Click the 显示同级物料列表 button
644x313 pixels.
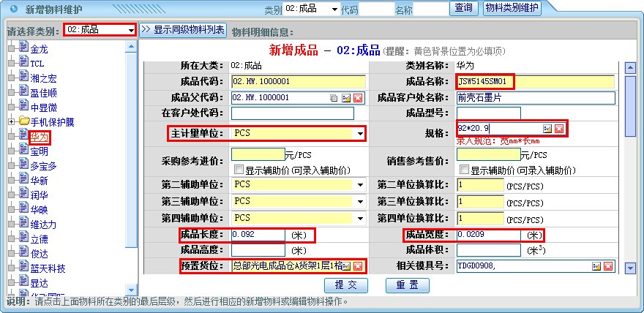click(183, 30)
